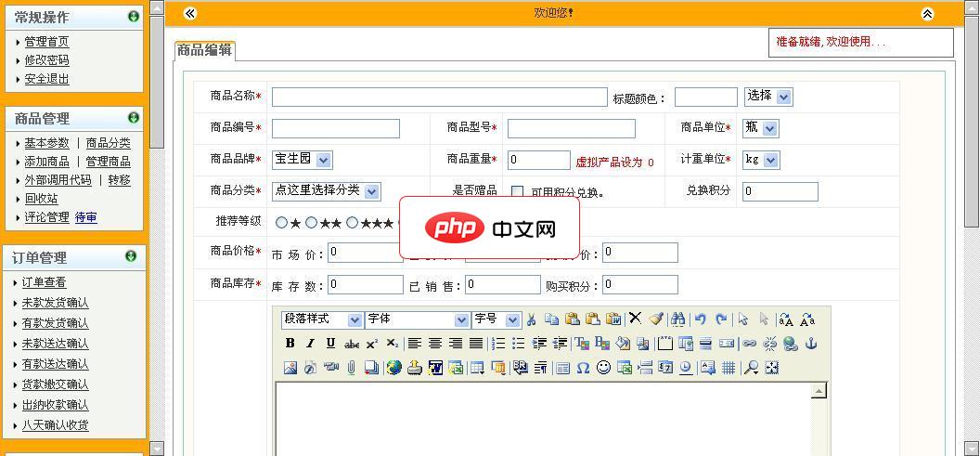980x456 pixels.
Task: Click the binoculars find icon
Action: click(678, 319)
